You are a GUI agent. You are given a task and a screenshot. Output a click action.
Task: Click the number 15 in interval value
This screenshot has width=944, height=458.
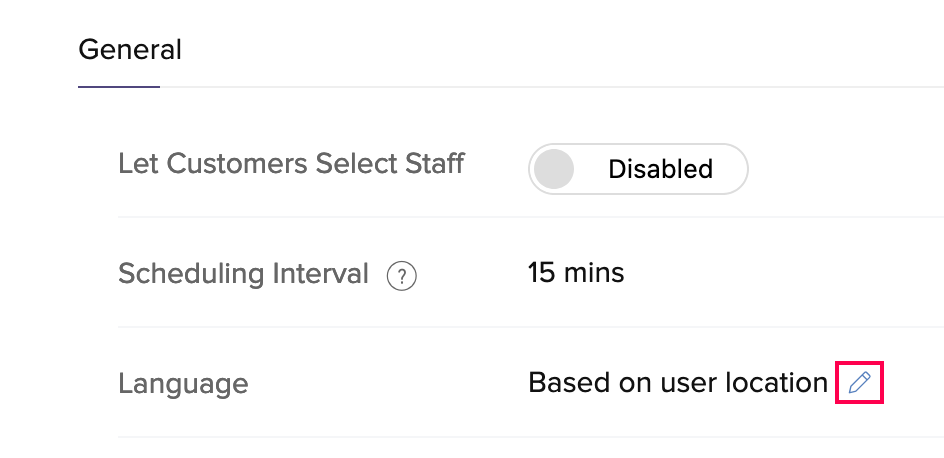(x=543, y=273)
